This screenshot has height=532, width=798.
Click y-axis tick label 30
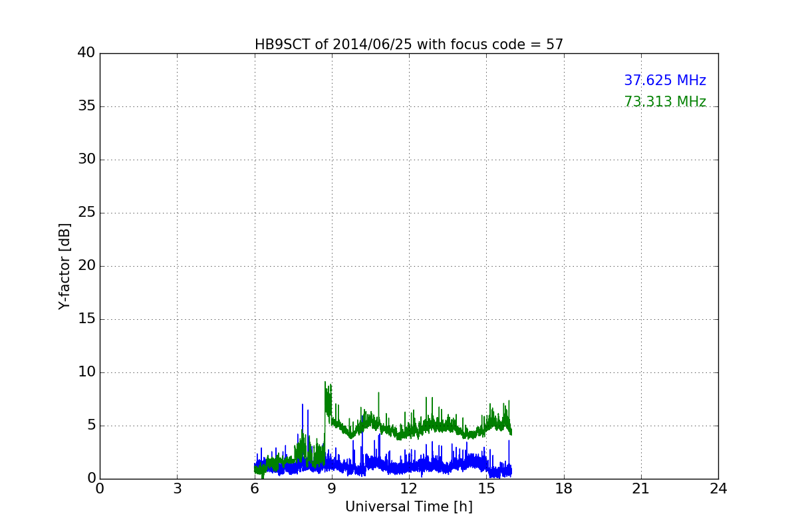[86, 160]
